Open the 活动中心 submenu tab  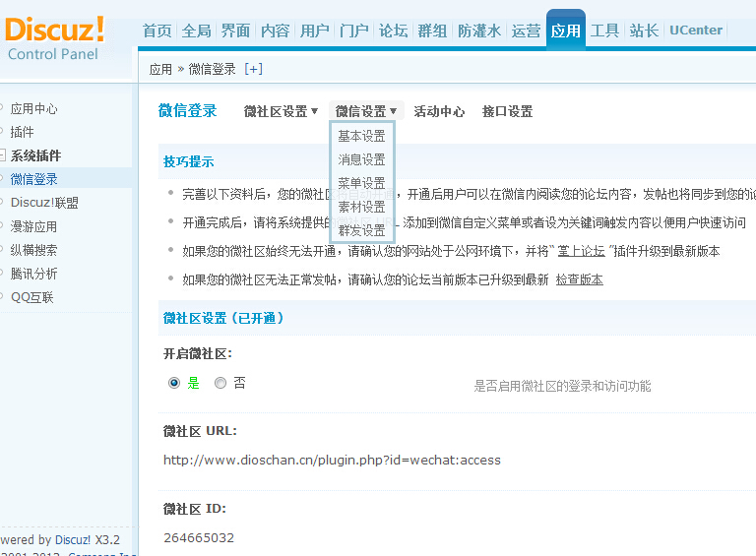(439, 111)
